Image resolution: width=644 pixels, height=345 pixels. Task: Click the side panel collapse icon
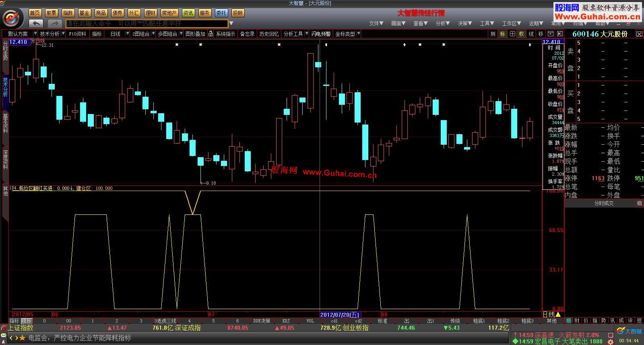click(559, 34)
